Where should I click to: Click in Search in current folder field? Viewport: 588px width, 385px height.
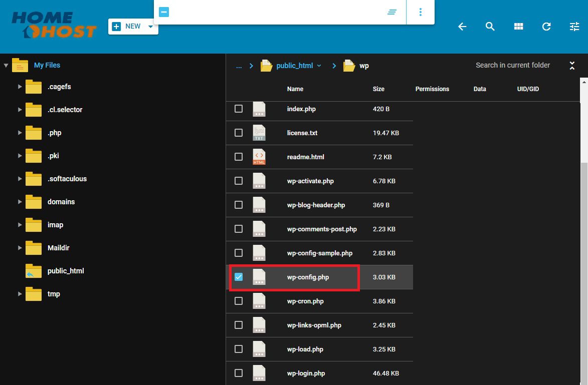pos(513,65)
